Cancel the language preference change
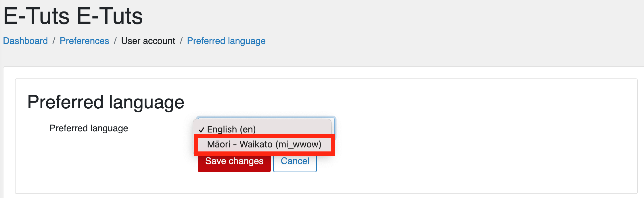Viewport: 644px width, 198px height. (295, 162)
